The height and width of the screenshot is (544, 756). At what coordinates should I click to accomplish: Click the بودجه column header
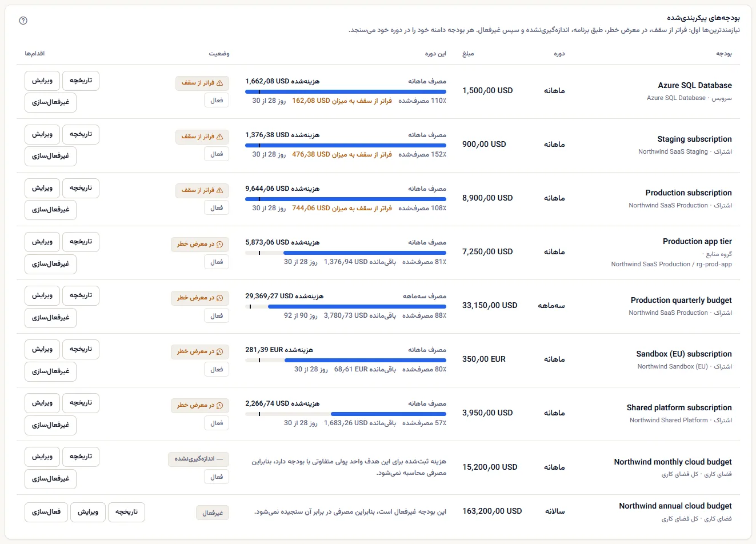[724, 54]
